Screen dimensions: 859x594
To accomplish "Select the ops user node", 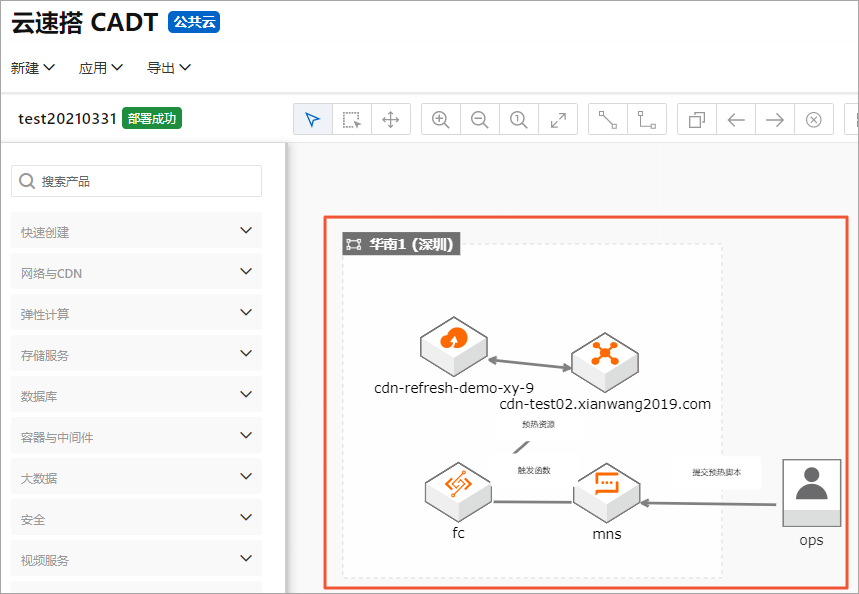I will click(x=811, y=493).
